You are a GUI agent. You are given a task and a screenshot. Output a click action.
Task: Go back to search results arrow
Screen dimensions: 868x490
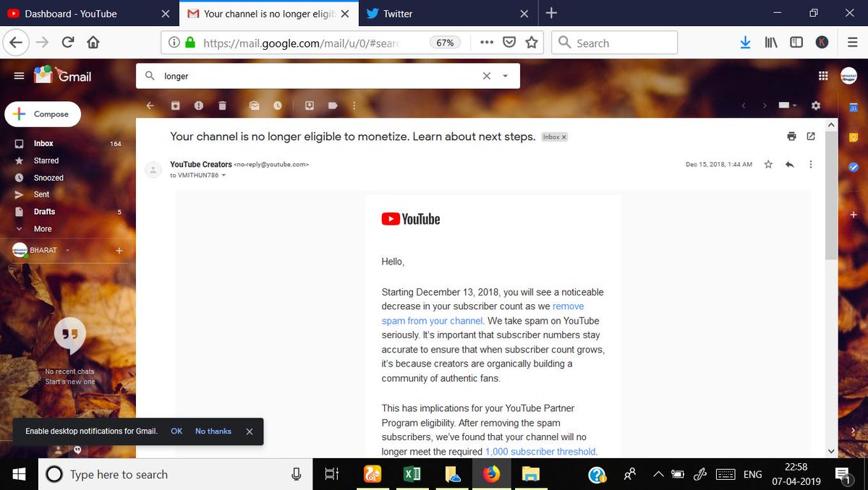coord(150,106)
